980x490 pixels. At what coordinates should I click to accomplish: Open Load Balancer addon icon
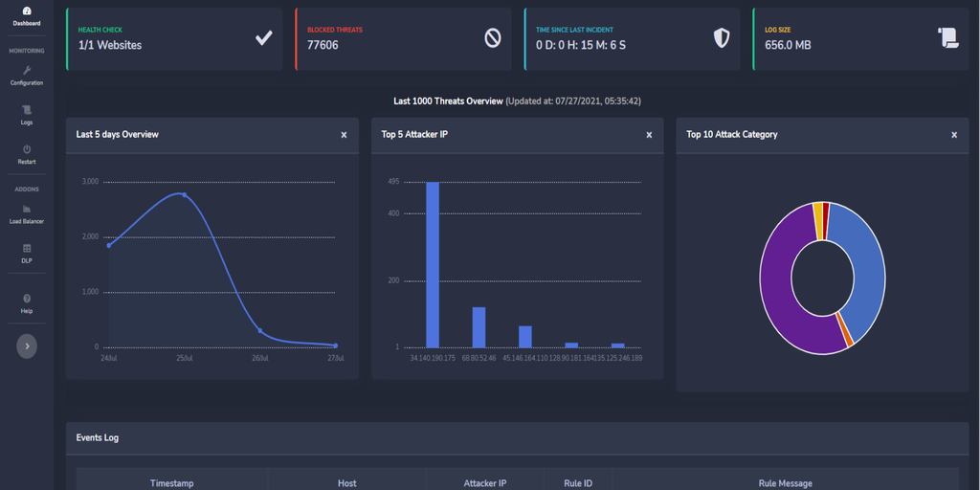pyautogui.click(x=27, y=209)
